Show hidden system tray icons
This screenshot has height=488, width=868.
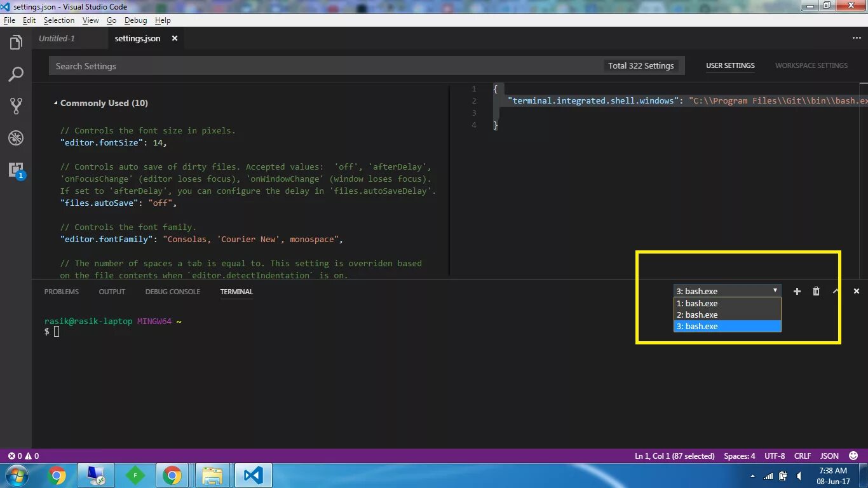click(753, 476)
